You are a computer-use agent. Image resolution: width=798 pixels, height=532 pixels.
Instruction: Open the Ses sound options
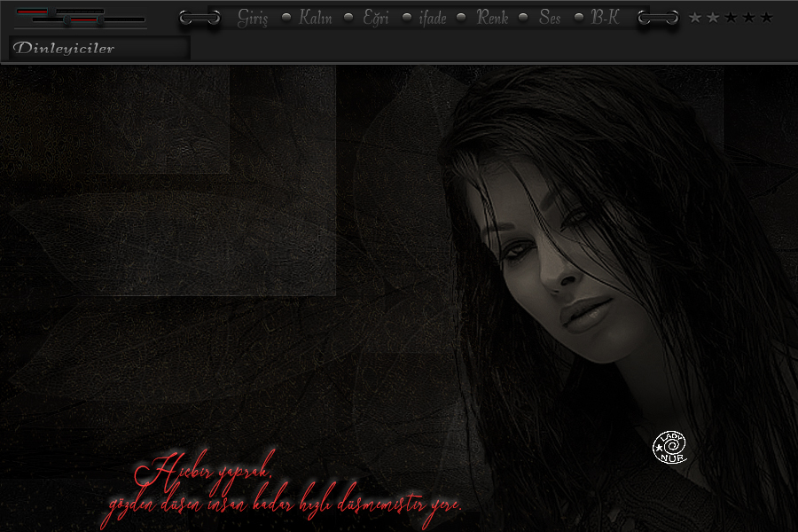coord(550,18)
